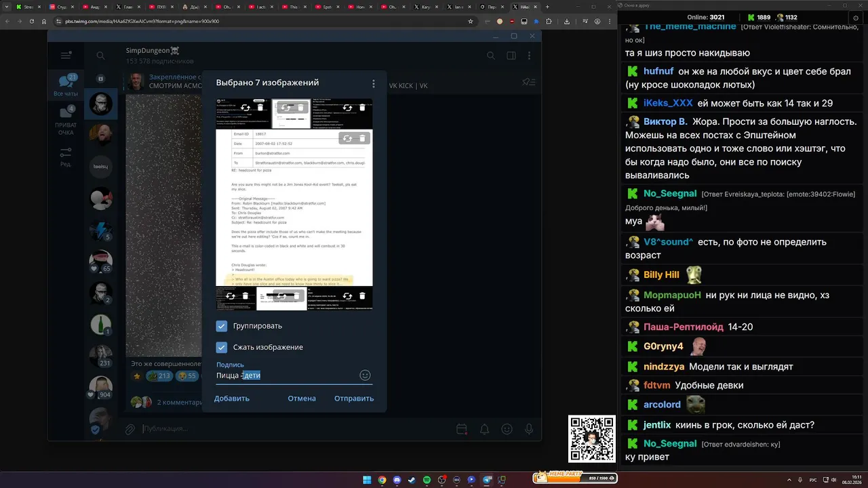Open Discord from the taskbar
Screen dimensions: 868x488
click(x=397, y=480)
